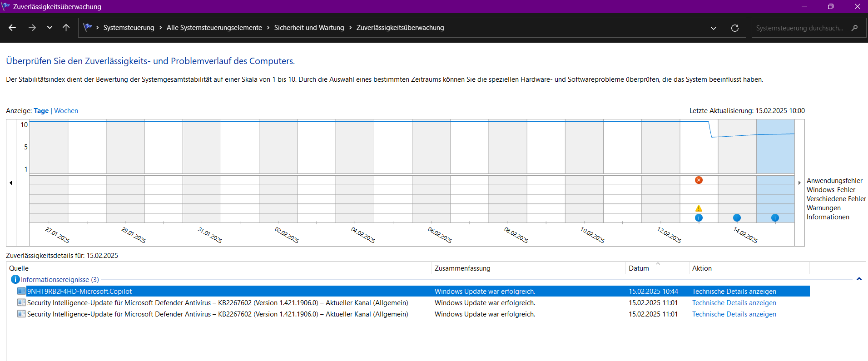The height and width of the screenshot is (361, 868).
Task: Show technical details for Microsoft.Copilot update
Action: [734, 292]
